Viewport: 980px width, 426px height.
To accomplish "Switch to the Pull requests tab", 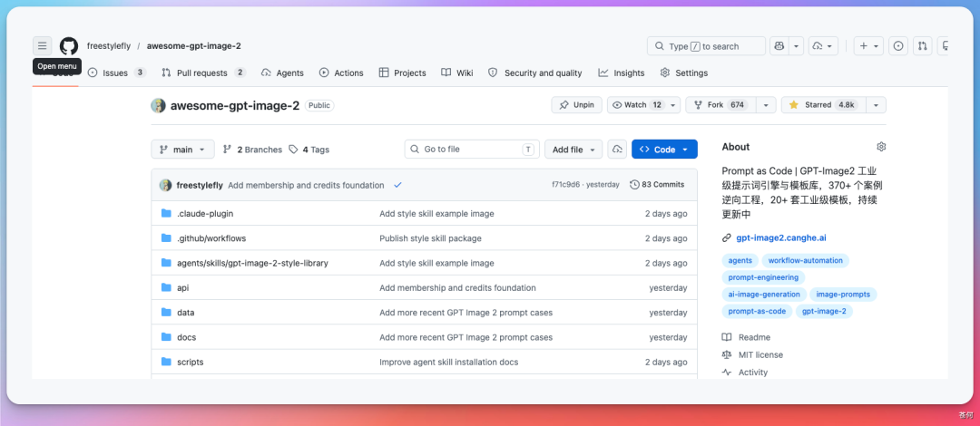I will pos(204,73).
